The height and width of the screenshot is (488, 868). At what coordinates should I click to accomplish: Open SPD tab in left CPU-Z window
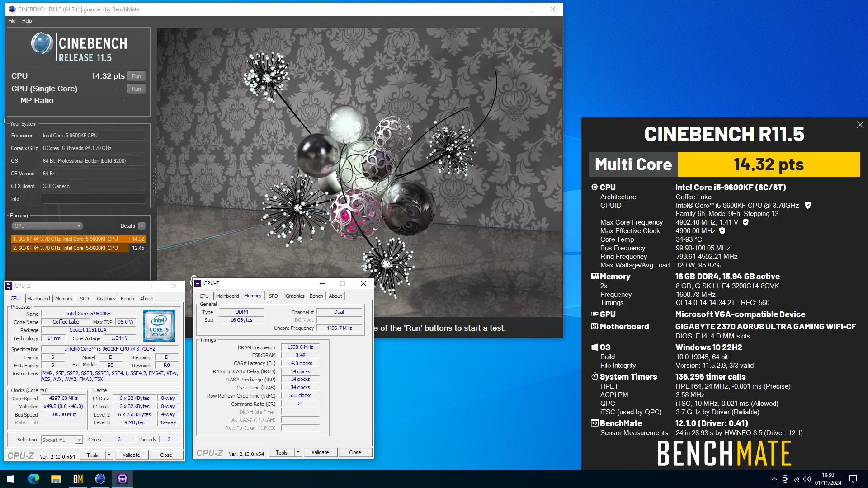coord(84,299)
